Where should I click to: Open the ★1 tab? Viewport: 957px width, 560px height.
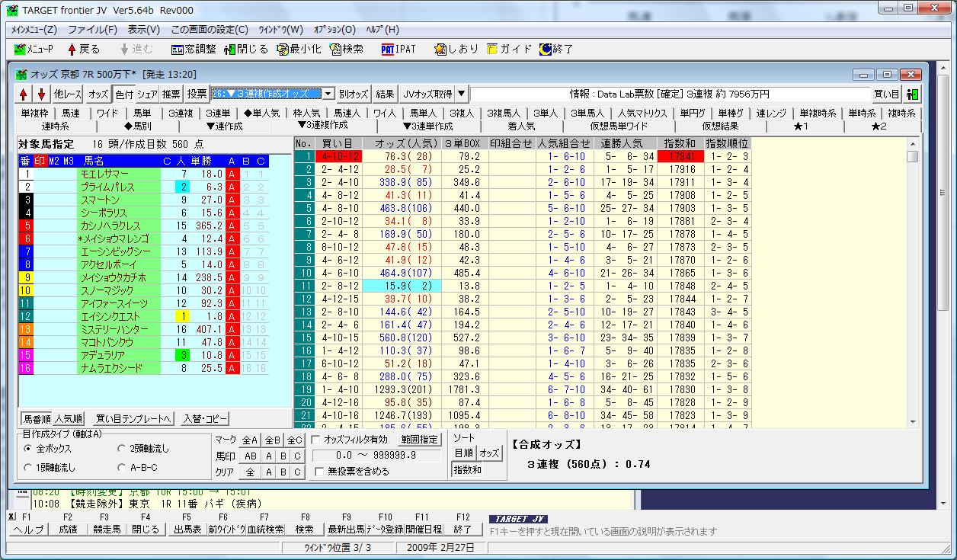[801, 126]
